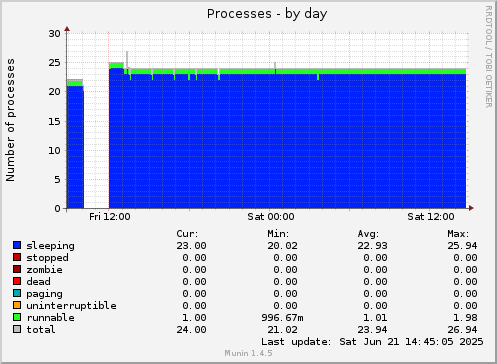Click runnable average value 1.01

(375, 318)
